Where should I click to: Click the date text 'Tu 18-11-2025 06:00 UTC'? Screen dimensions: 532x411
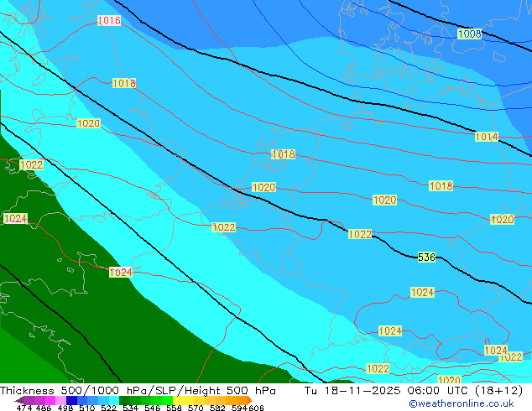coord(388,391)
